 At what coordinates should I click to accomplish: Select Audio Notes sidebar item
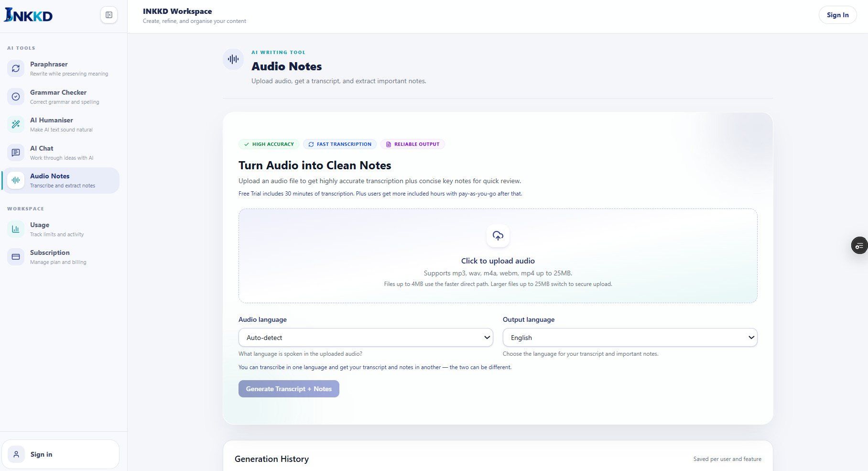tap(61, 180)
